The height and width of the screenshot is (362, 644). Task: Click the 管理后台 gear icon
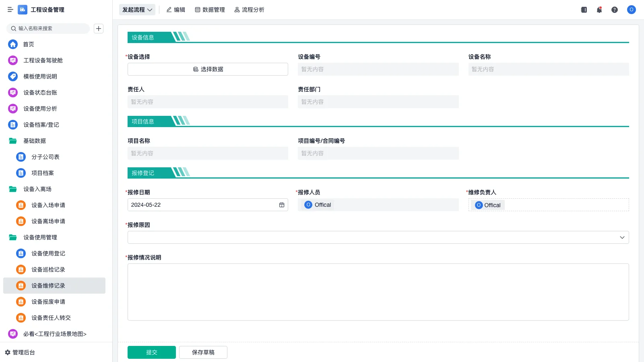tap(8, 352)
